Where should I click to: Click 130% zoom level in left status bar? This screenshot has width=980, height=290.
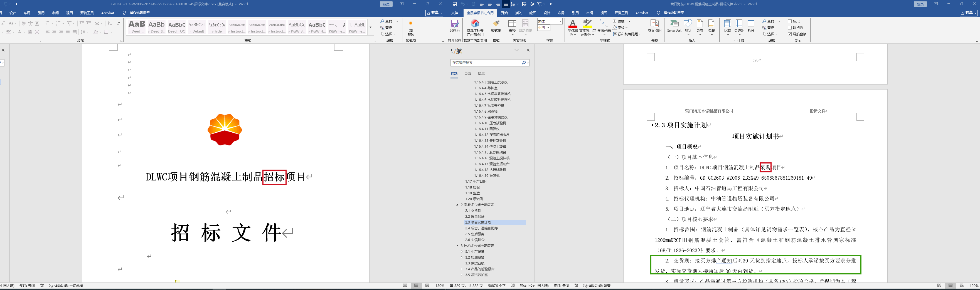(440, 286)
